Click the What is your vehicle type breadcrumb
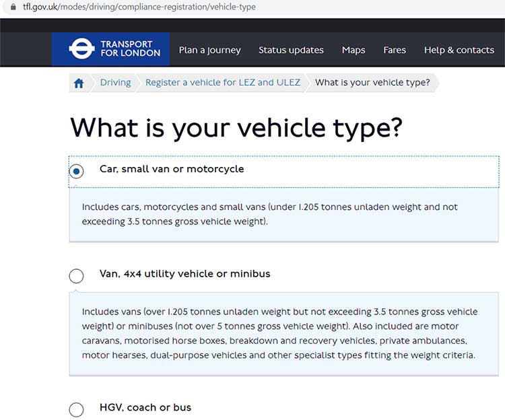The image size is (505, 420). pos(372,82)
